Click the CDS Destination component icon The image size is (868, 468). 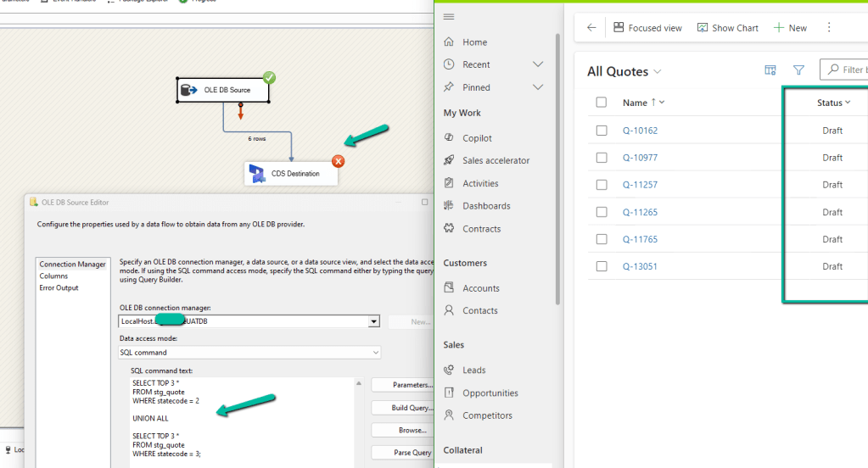pos(257,173)
